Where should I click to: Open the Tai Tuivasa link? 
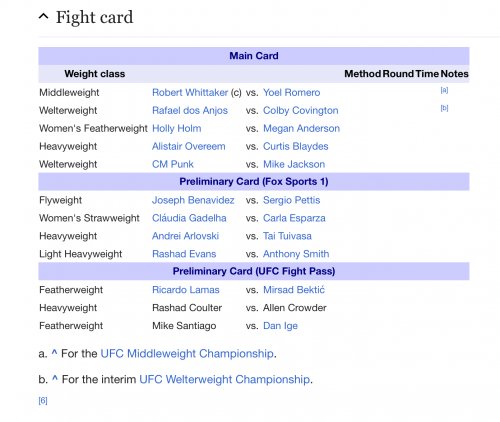(287, 236)
